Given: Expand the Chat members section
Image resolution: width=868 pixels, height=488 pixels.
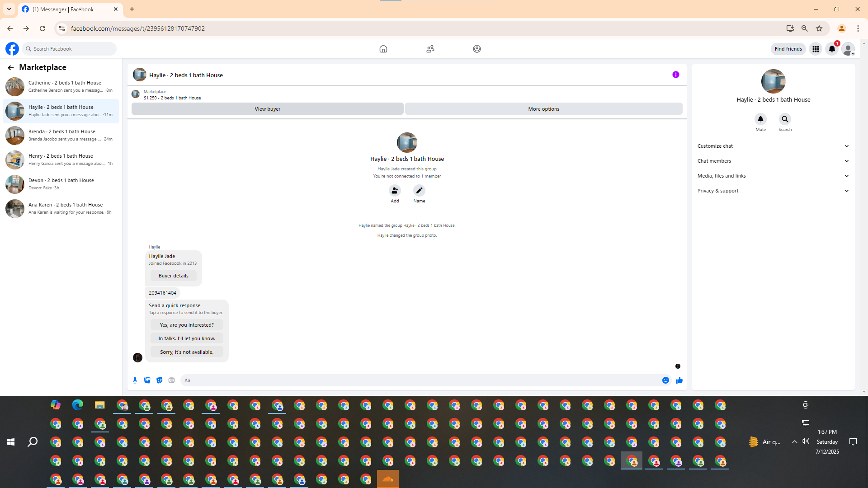Looking at the screenshot, I should pyautogui.click(x=773, y=161).
